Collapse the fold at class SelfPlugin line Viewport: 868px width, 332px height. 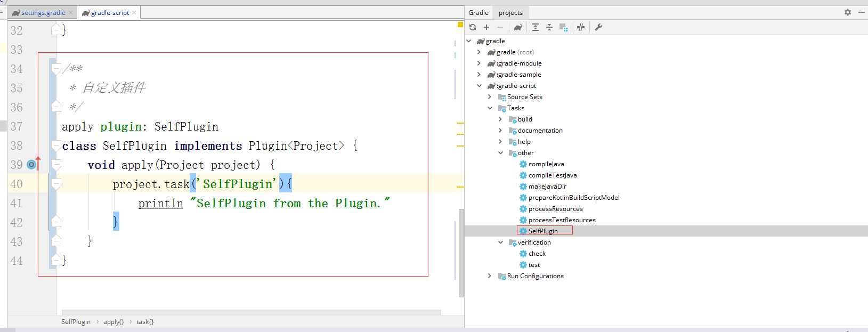coord(56,145)
